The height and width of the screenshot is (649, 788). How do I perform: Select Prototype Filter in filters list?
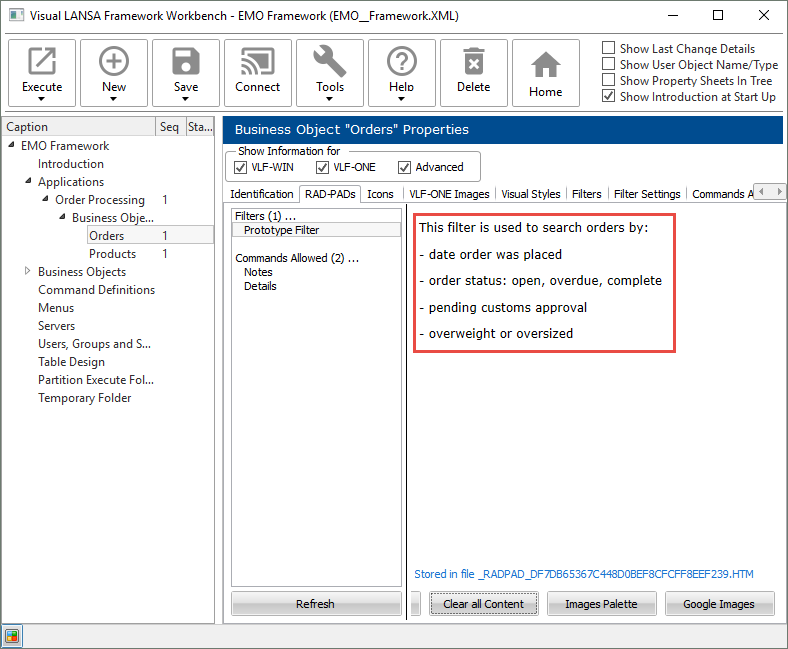(317, 230)
